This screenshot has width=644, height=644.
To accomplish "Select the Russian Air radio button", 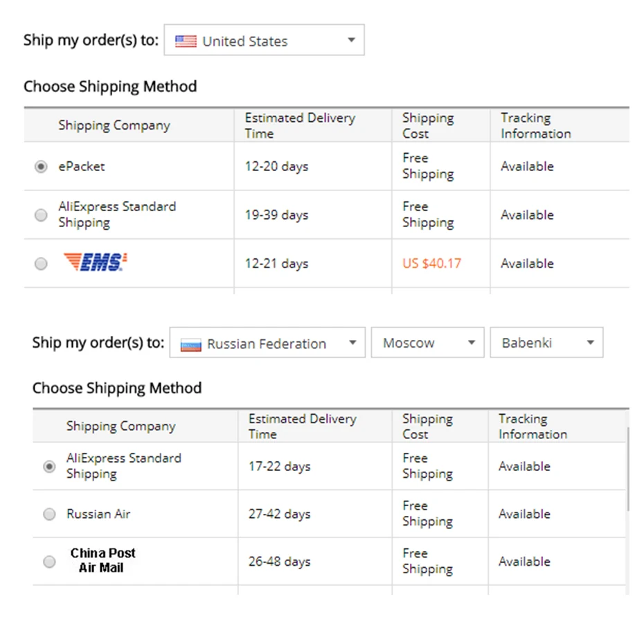I will (49, 515).
